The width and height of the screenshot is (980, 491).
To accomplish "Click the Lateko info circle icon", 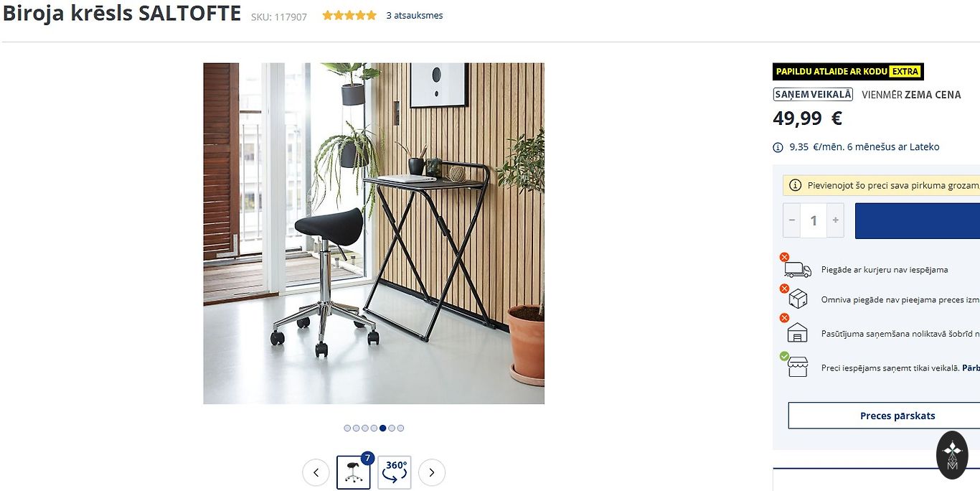I will click(x=778, y=147).
